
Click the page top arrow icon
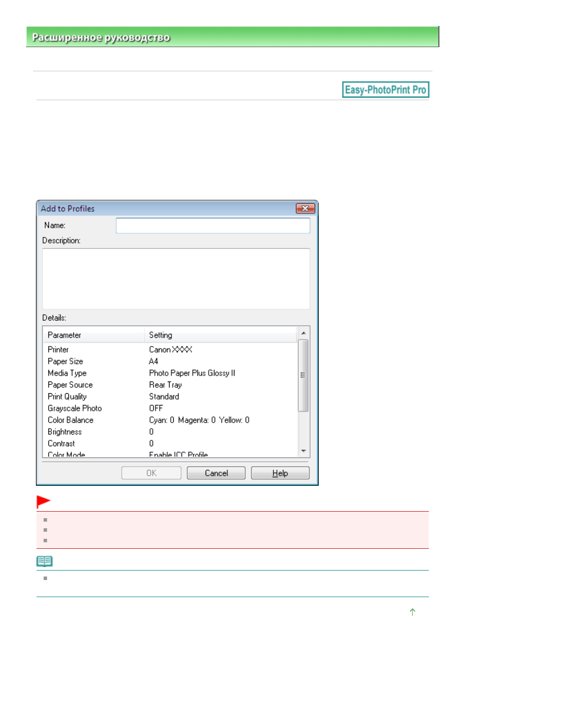[412, 612]
